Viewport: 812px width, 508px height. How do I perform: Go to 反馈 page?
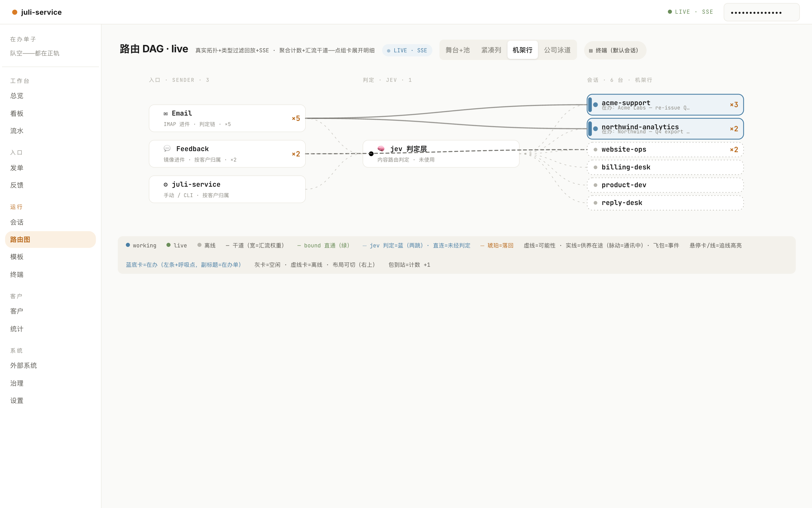[50, 185]
